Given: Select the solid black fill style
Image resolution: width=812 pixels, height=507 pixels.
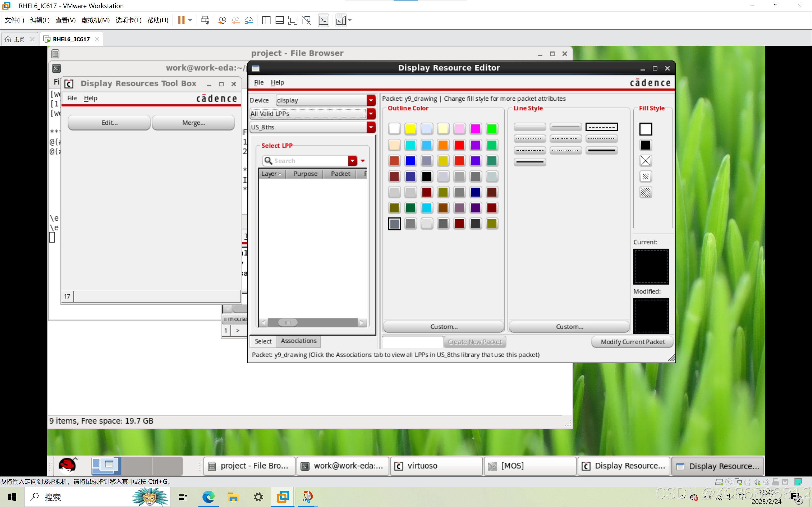Looking at the screenshot, I should tap(645, 145).
